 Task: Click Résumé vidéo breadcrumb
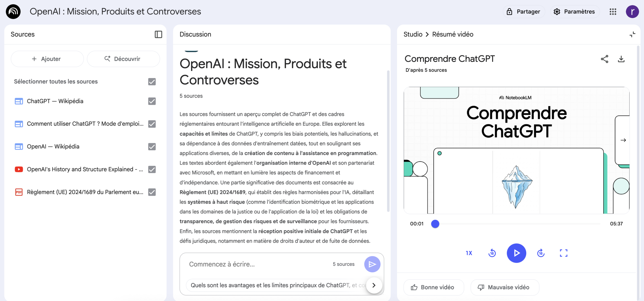453,34
